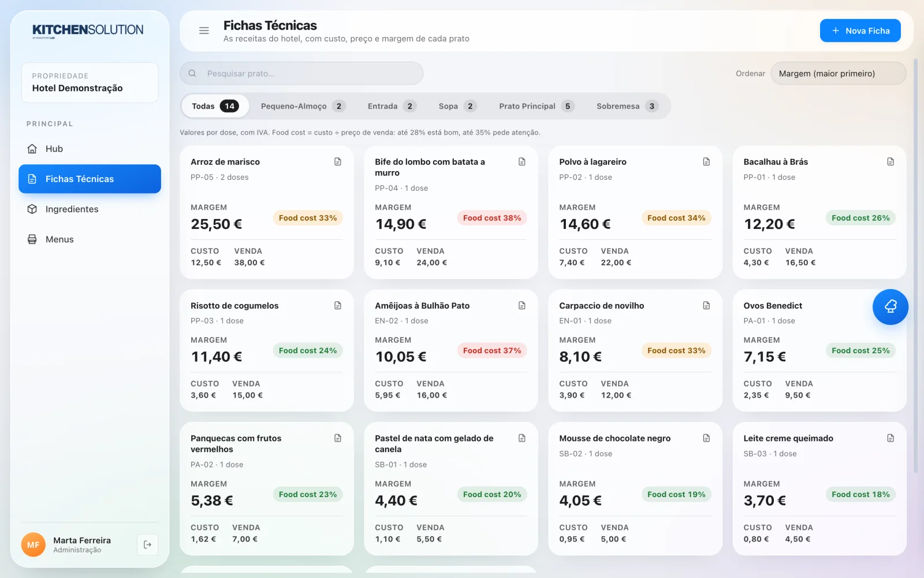
Task: Open document icon on Arroz de marisco card
Action: (x=338, y=162)
